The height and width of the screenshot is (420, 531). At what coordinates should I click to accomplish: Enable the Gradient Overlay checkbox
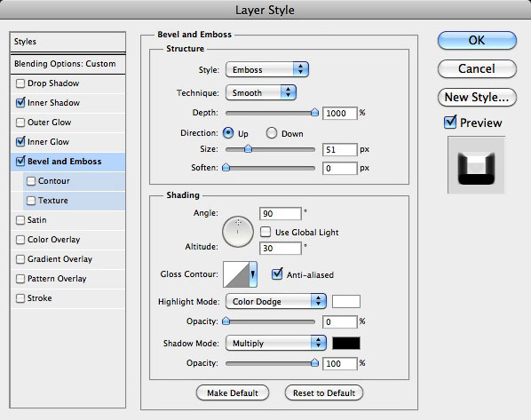[x=20, y=259]
